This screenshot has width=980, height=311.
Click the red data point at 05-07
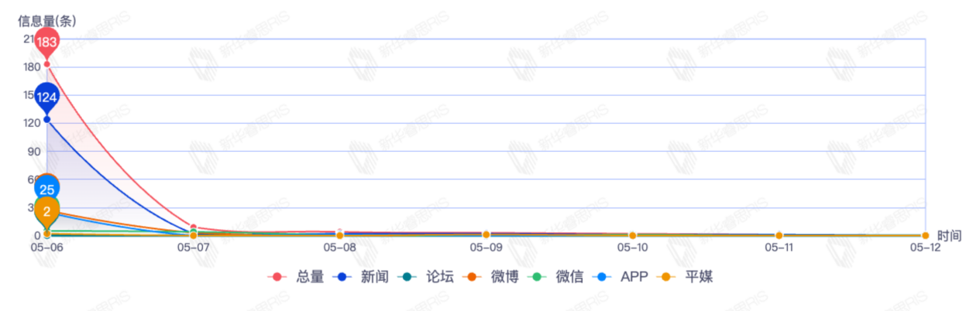tap(193, 227)
